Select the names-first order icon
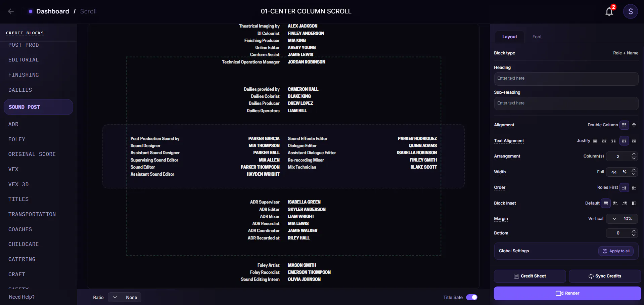The image size is (644, 305). pyautogui.click(x=634, y=187)
